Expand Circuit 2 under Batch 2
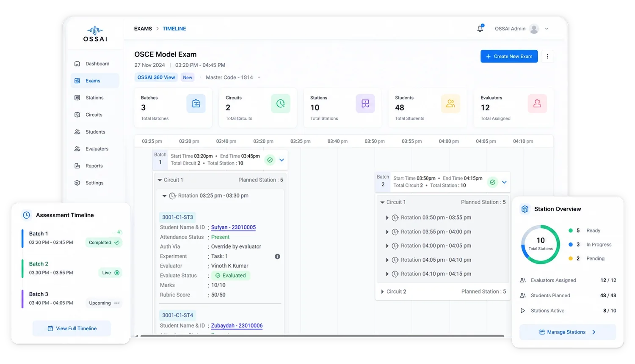 [382, 292]
